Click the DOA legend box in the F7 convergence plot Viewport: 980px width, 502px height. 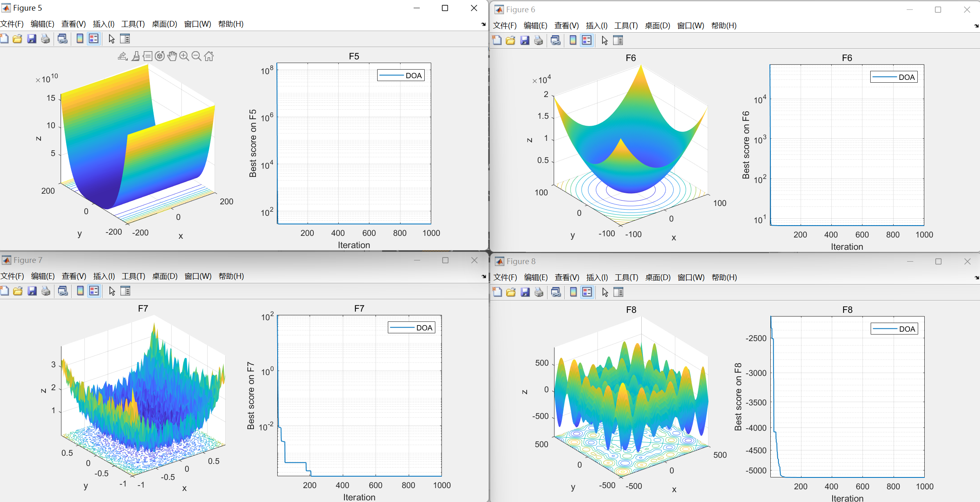411,328
